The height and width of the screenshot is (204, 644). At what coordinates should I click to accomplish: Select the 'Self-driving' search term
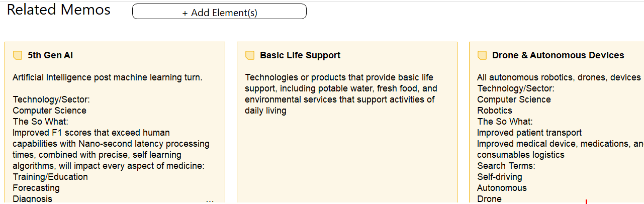(x=500, y=177)
